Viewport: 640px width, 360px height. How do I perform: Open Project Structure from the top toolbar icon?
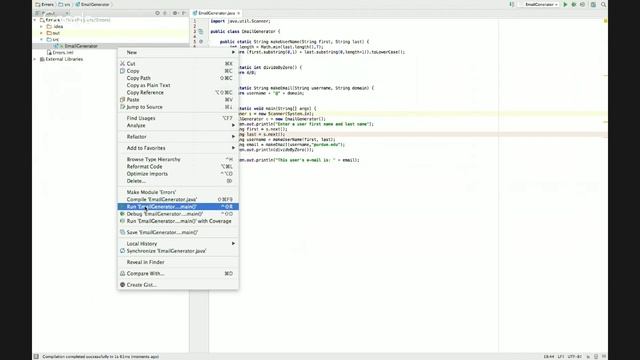593,4
